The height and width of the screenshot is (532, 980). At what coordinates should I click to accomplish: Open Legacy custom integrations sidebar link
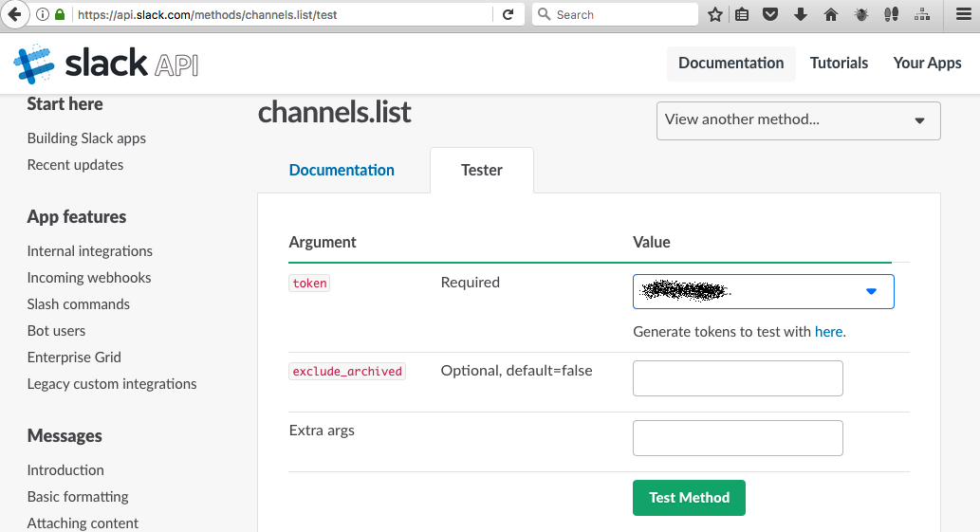tap(112, 384)
